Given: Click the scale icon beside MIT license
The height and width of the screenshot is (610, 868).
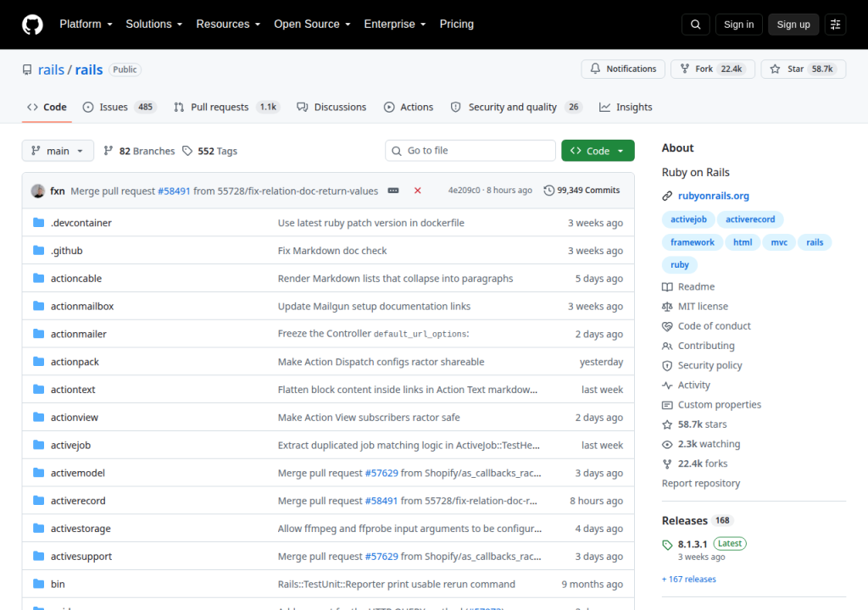Looking at the screenshot, I should click(667, 307).
